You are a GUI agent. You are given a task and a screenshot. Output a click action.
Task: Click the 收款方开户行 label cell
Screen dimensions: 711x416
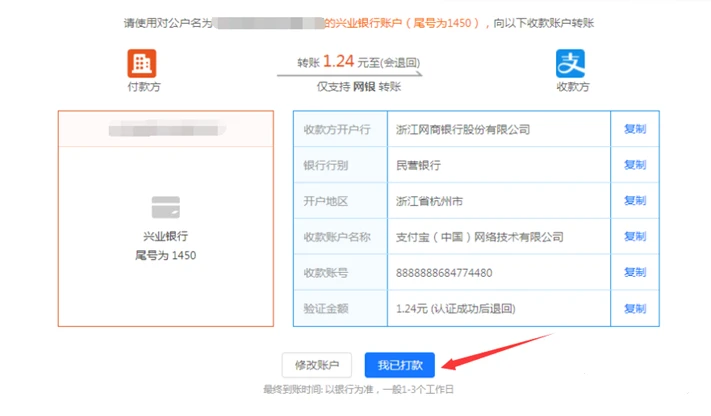pos(341,129)
